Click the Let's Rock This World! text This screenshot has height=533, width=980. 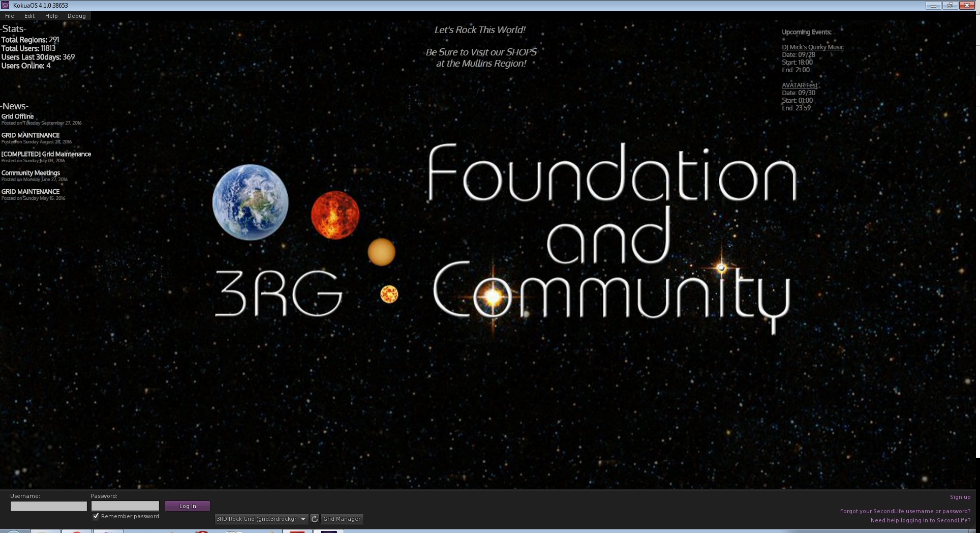coord(480,30)
